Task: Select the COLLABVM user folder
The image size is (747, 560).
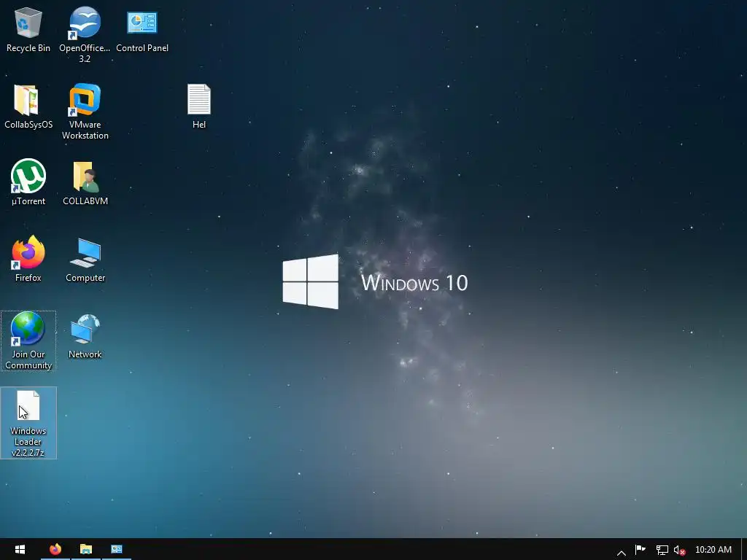Action: tap(85, 182)
